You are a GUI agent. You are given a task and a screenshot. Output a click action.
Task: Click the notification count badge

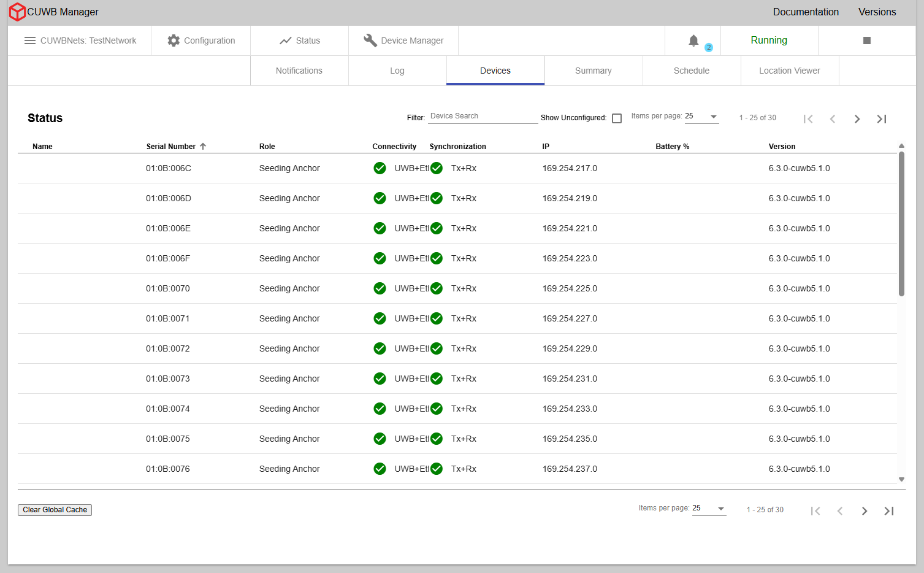click(708, 47)
